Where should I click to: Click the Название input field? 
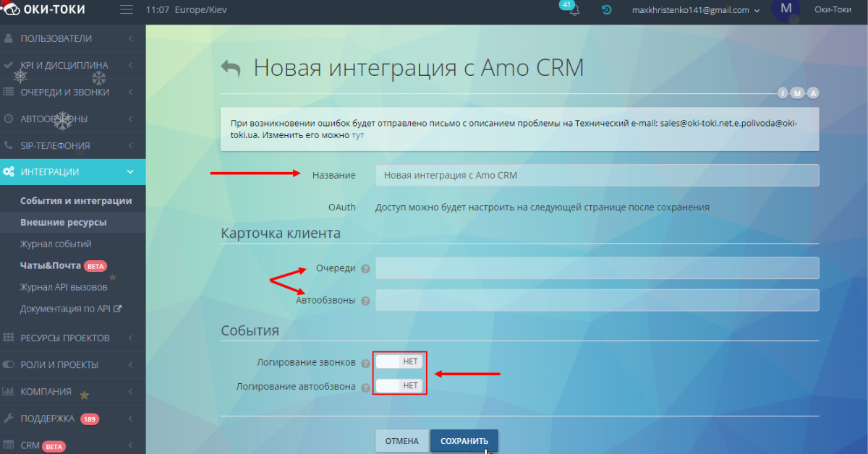click(597, 175)
